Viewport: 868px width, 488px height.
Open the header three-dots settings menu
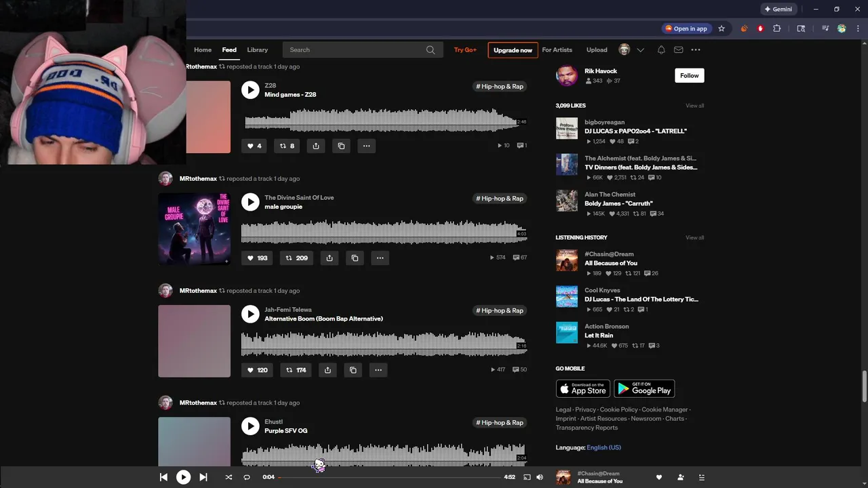point(696,49)
